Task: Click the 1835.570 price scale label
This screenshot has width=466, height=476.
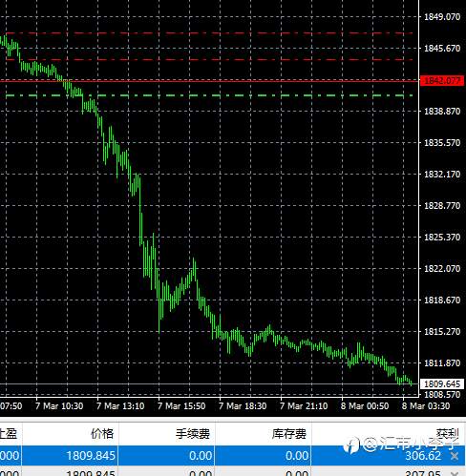Action: pos(442,143)
